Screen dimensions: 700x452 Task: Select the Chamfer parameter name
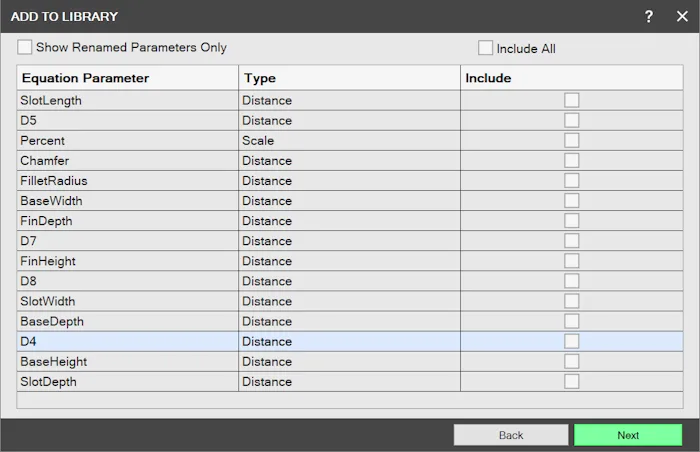point(45,161)
